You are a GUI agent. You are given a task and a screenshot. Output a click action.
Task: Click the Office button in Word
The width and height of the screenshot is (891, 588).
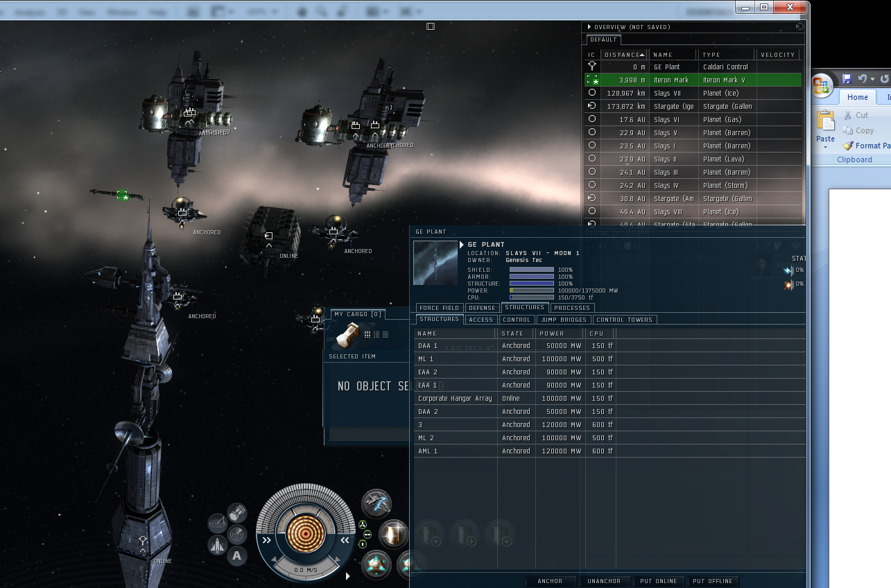(822, 85)
